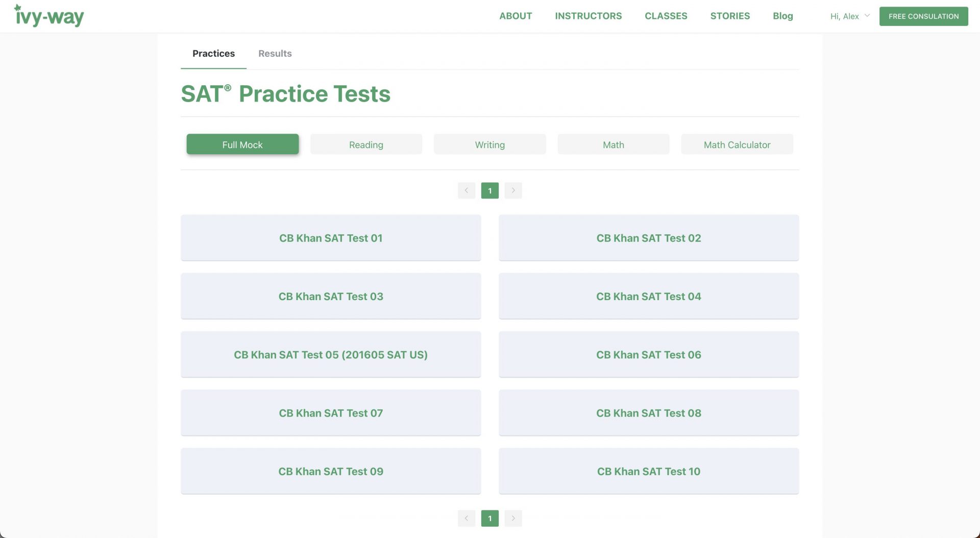Click previous page arrow above test list
Image resolution: width=980 pixels, height=538 pixels.
pyautogui.click(x=466, y=190)
